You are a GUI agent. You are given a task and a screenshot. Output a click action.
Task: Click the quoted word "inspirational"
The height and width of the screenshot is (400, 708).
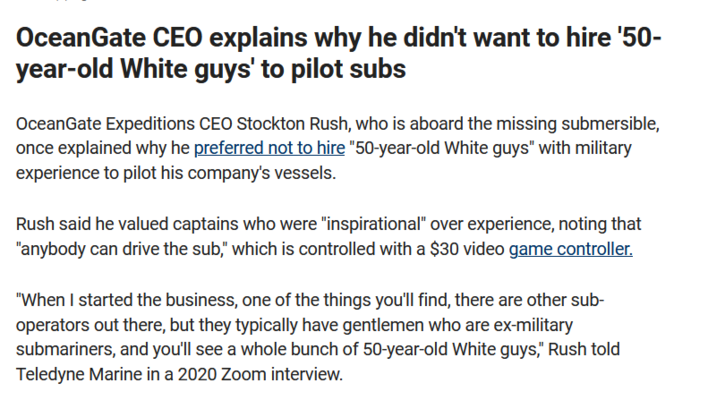(x=373, y=224)
